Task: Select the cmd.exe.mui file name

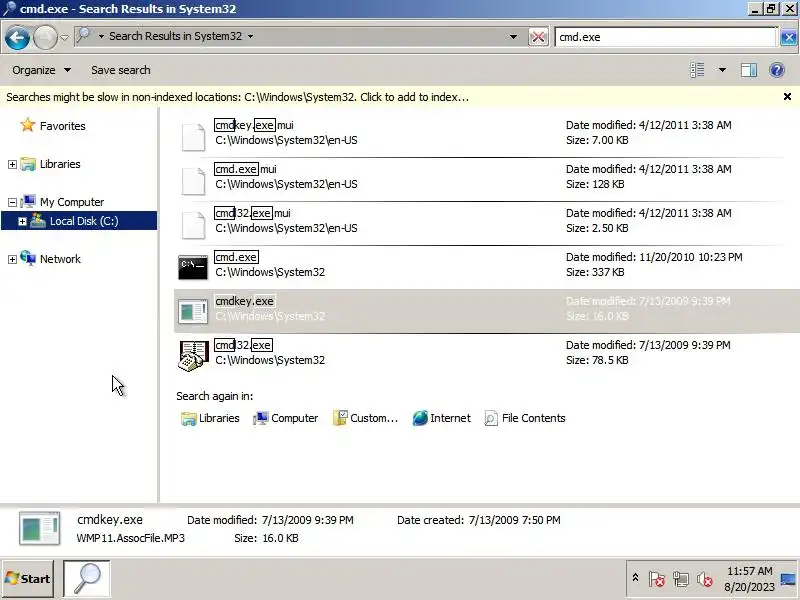Action: [245, 169]
